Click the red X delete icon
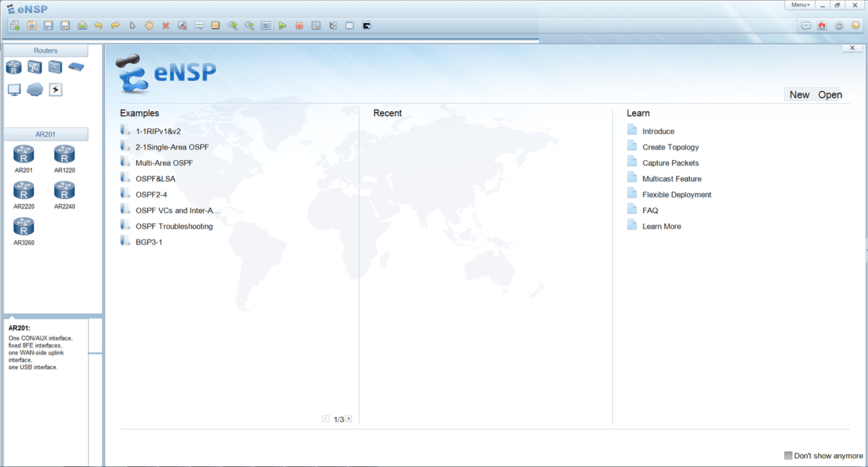Screen dimensions: 868x467 (x=166, y=26)
